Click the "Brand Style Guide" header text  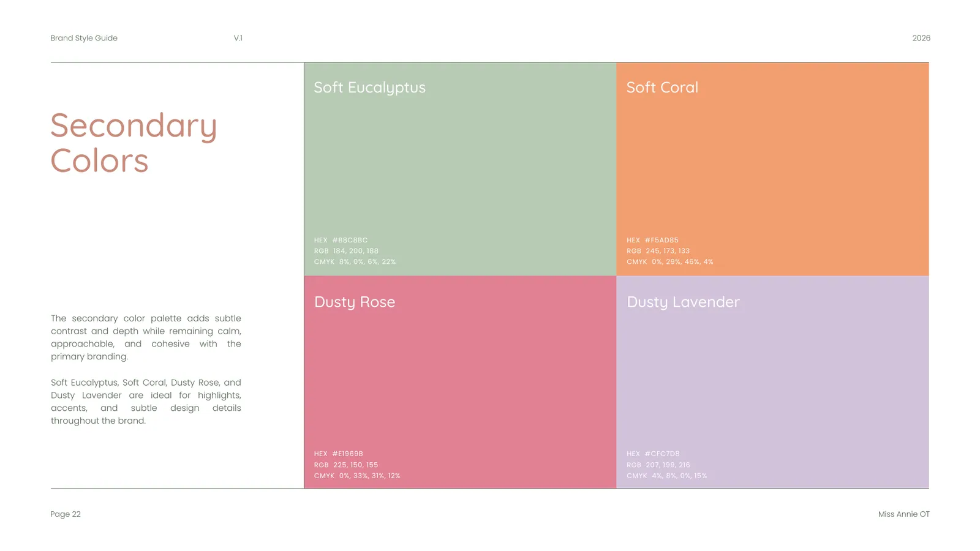84,38
